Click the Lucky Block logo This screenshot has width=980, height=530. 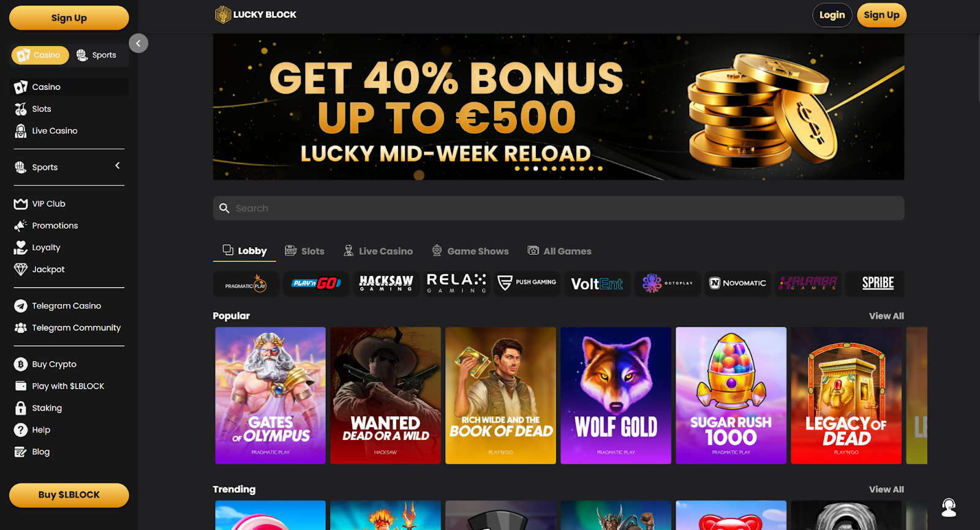coord(255,15)
